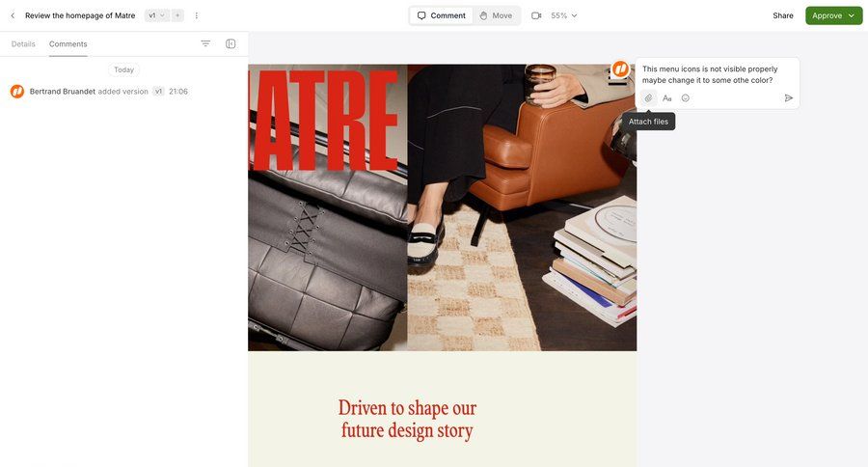
Task: Select the Comments tab
Action: coord(68,43)
